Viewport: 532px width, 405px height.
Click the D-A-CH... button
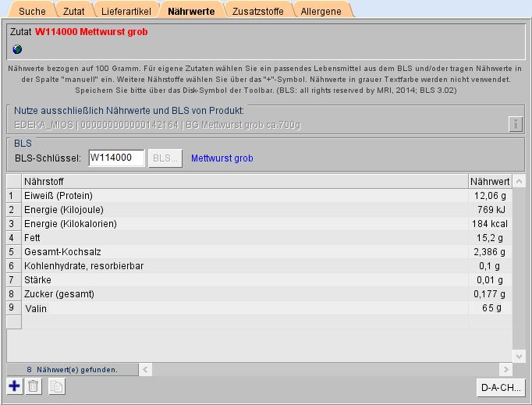[501, 387]
